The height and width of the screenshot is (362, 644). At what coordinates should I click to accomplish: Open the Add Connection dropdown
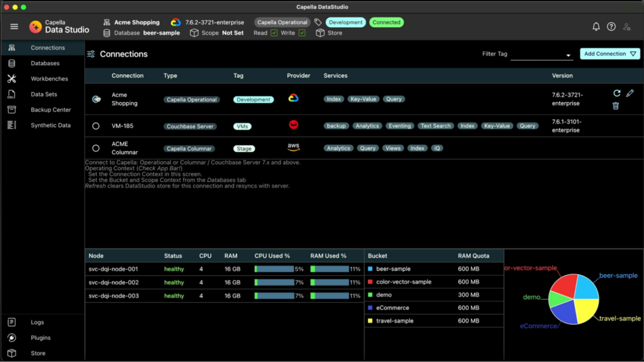pos(610,54)
